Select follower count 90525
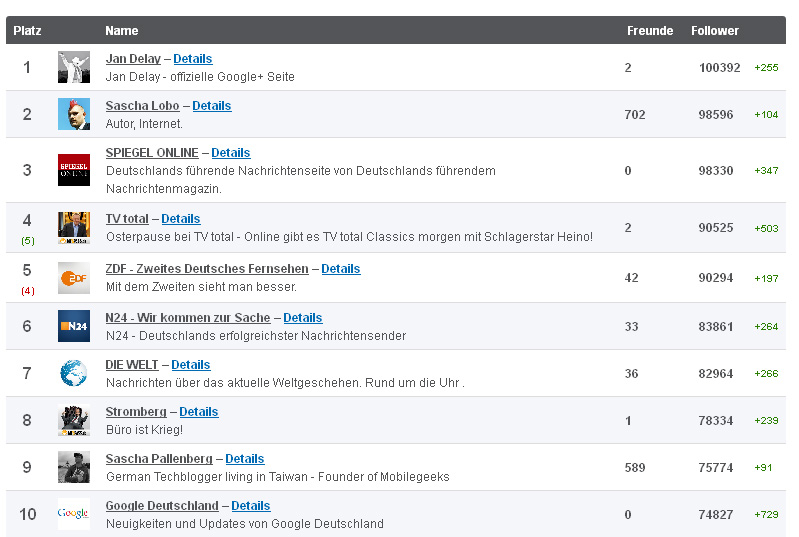 [x=716, y=228]
